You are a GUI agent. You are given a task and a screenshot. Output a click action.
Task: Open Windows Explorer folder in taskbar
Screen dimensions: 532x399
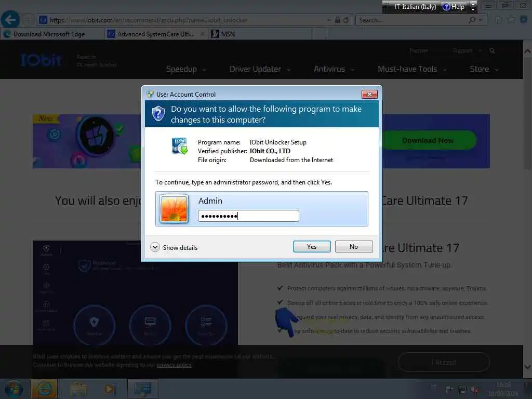coord(78,389)
